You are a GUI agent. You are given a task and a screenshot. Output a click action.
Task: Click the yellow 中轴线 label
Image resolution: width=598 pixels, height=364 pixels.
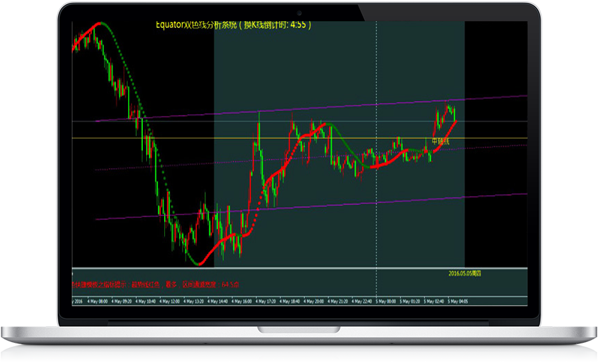click(x=441, y=141)
